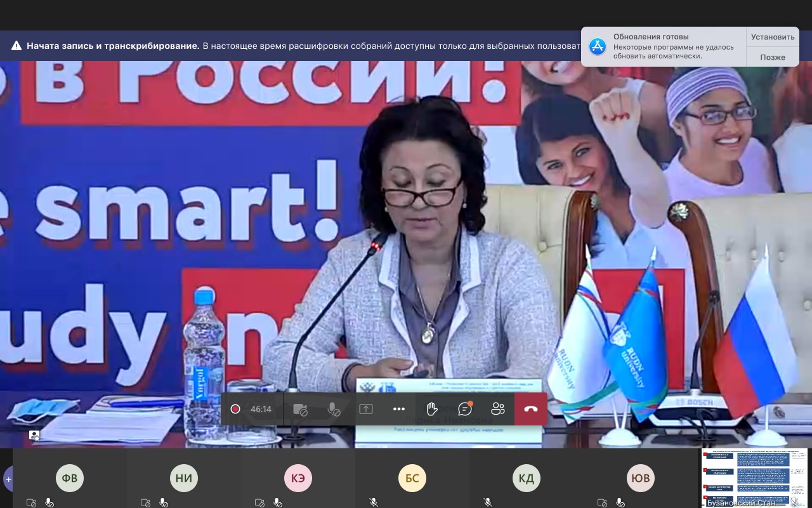The height and width of the screenshot is (508, 812).
Task: Click ЮВ's camera-off icon
Action: coord(602,502)
